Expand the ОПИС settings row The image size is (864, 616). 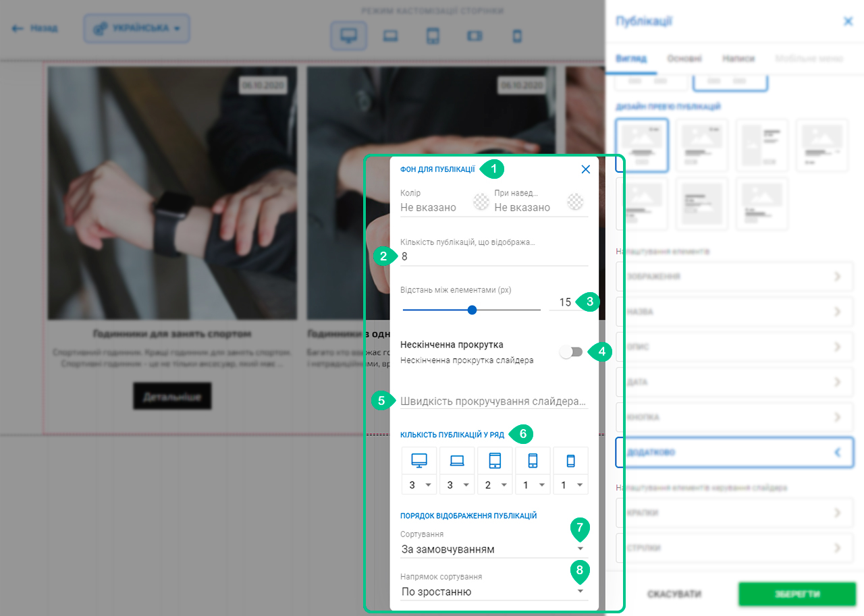click(x=734, y=347)
